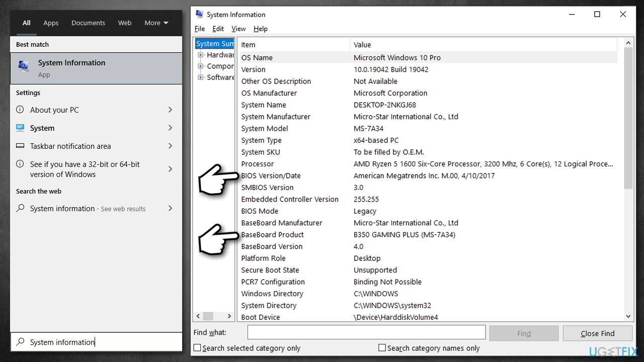Switch to the Documents search tab
Viewport: 644px width, 362px height.
coord(88,23)
